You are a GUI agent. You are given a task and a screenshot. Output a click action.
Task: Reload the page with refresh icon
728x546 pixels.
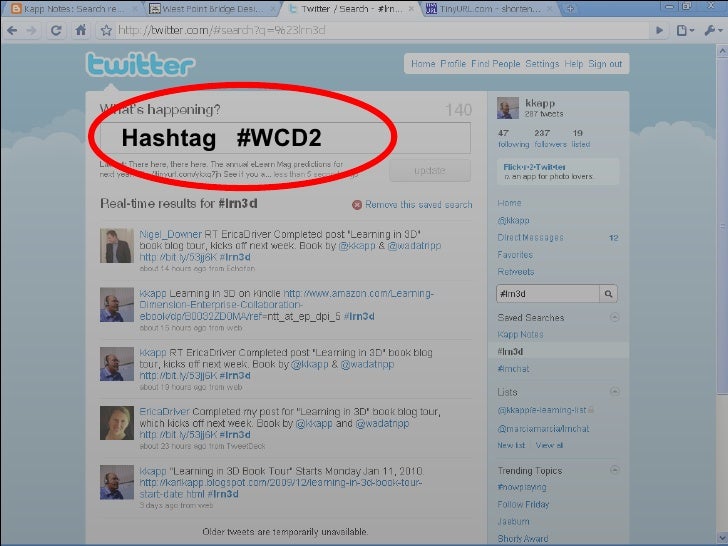[56, 31]
